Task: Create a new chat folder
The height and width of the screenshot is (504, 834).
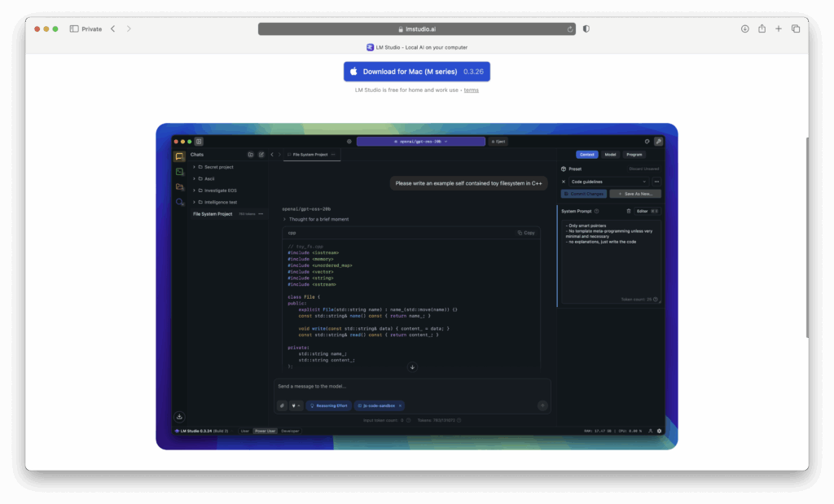Action: 251,155
